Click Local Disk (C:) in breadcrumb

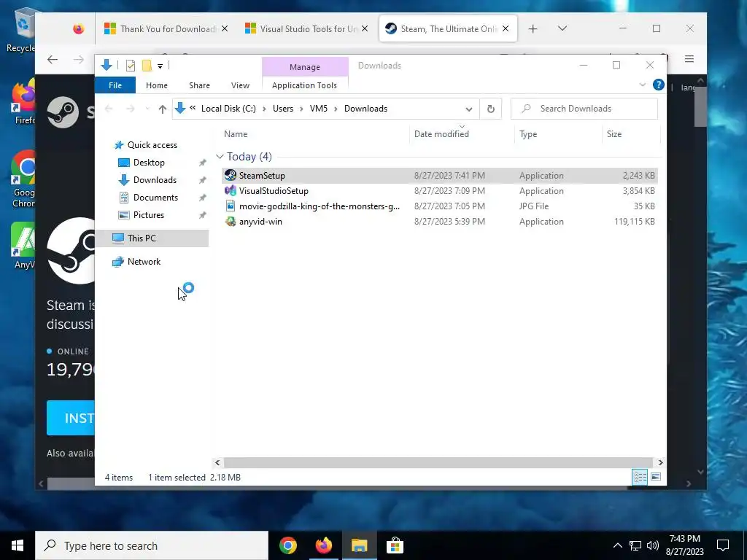click(x=228, y=109)
